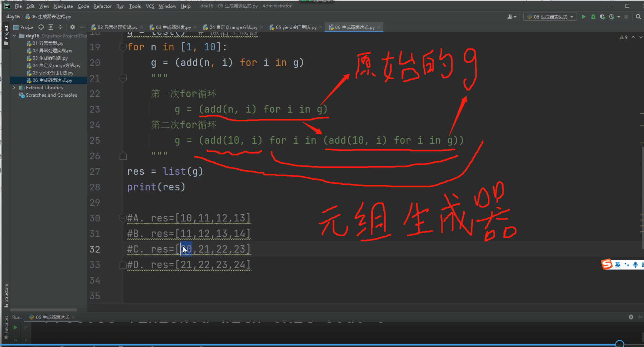The image size is (644, 347).
Task: Click line 27 res = list(g)
Action: 165,171
